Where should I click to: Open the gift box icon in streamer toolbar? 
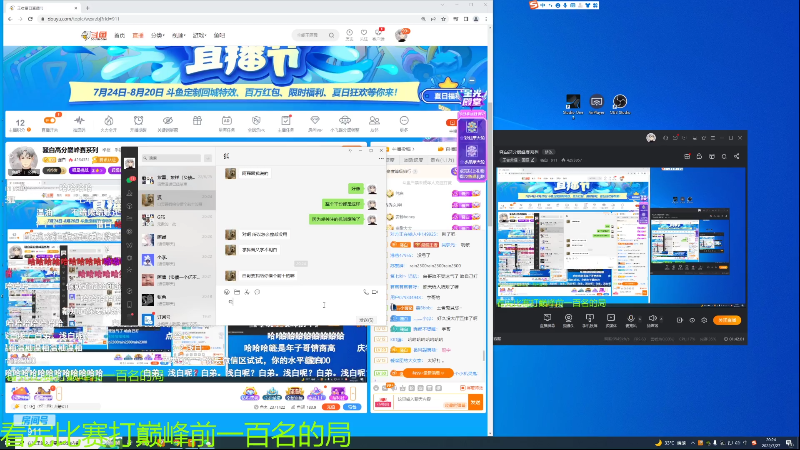[x=197, y=120]
